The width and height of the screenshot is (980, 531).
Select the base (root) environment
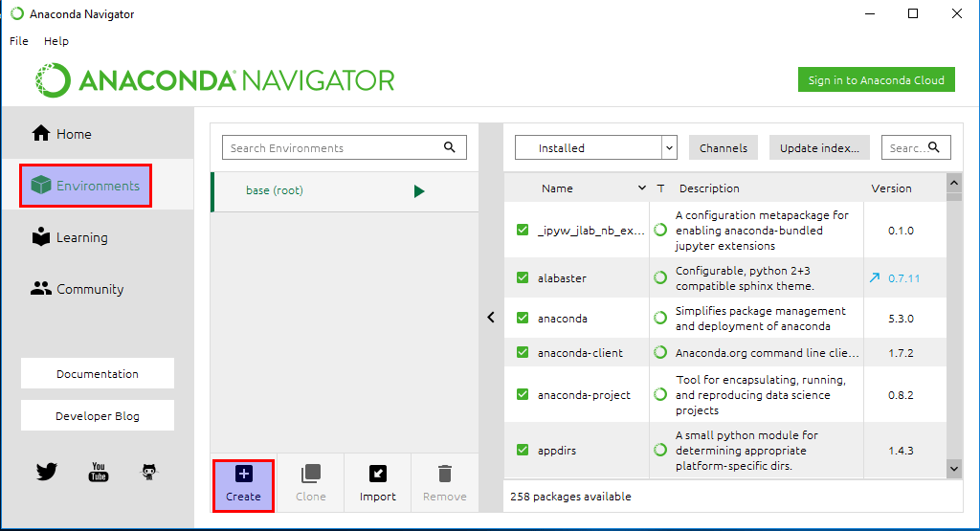click(x=345, y=191)
